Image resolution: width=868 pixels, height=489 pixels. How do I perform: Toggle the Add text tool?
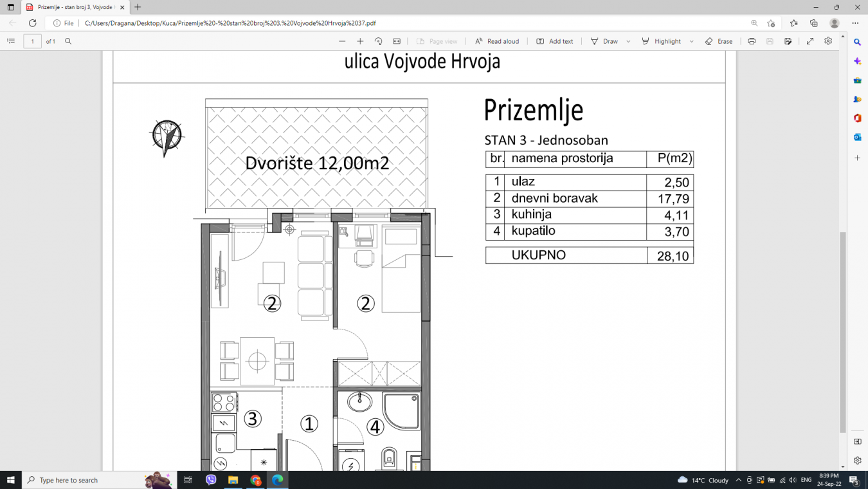(554, 41)
